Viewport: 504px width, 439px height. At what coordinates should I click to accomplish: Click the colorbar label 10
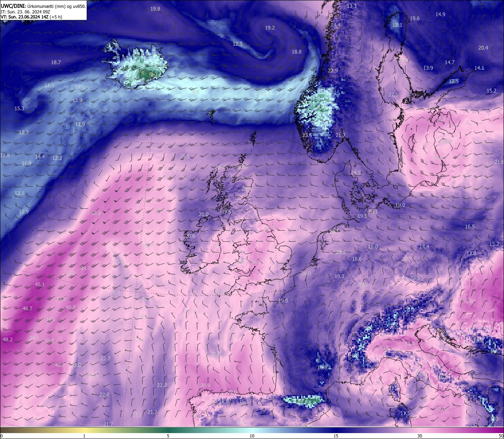[252, 436]
